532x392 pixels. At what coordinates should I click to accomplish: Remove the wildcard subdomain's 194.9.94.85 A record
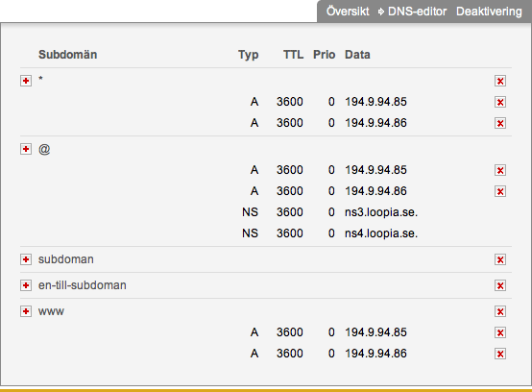click(500, 102)
